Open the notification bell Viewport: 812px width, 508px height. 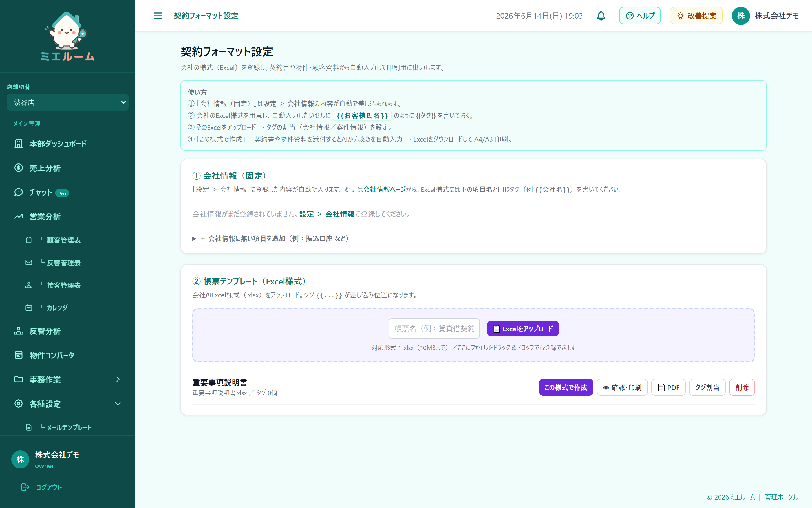601,16
